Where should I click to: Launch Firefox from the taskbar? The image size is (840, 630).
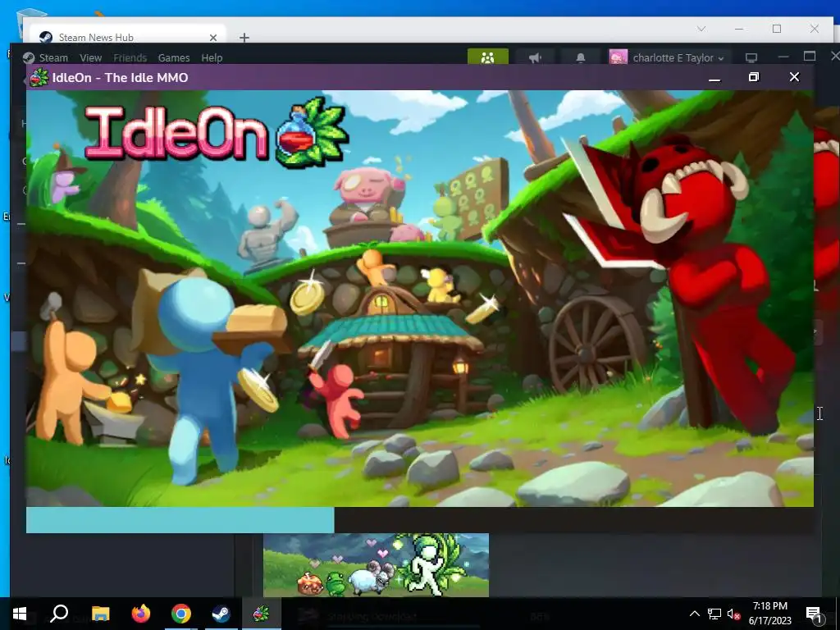pyautogui.click(x=141, y=614)
